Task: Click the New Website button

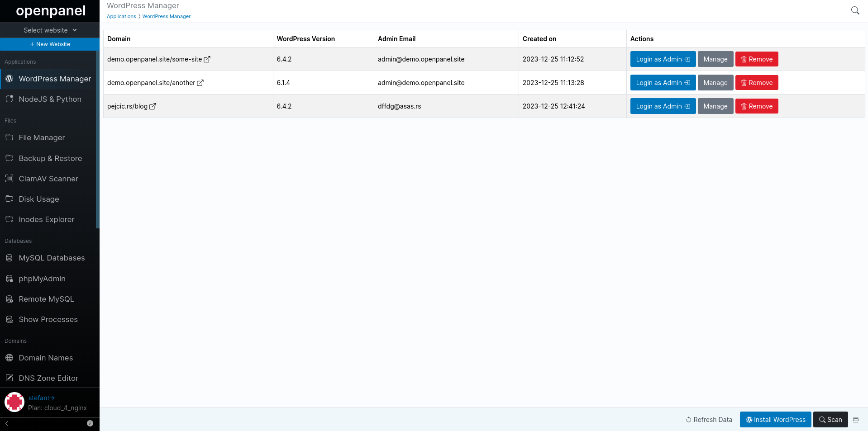Action: click(x=50, y=44)
